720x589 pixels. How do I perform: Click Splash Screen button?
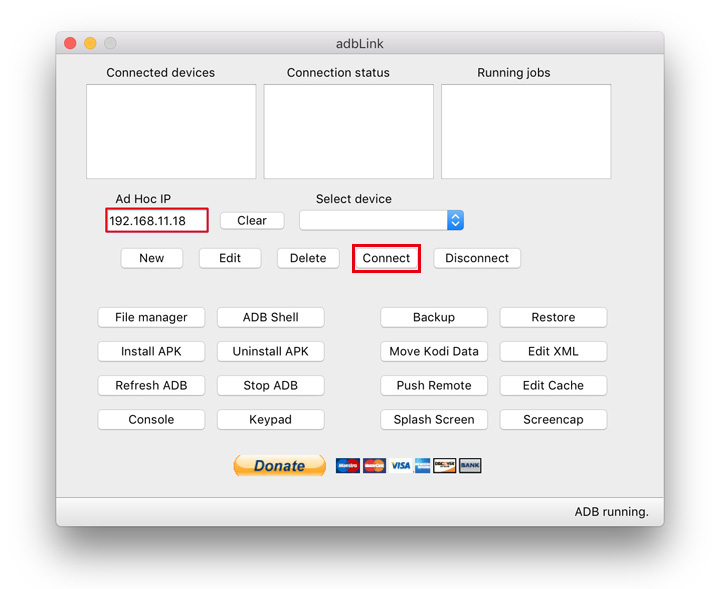434,419
